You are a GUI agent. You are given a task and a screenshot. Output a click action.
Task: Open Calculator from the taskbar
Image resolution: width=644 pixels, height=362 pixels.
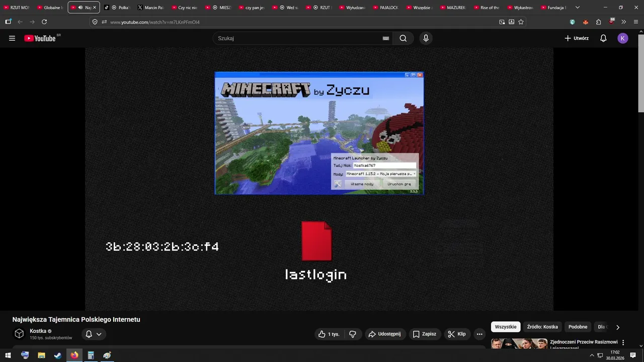coord(91,355)
